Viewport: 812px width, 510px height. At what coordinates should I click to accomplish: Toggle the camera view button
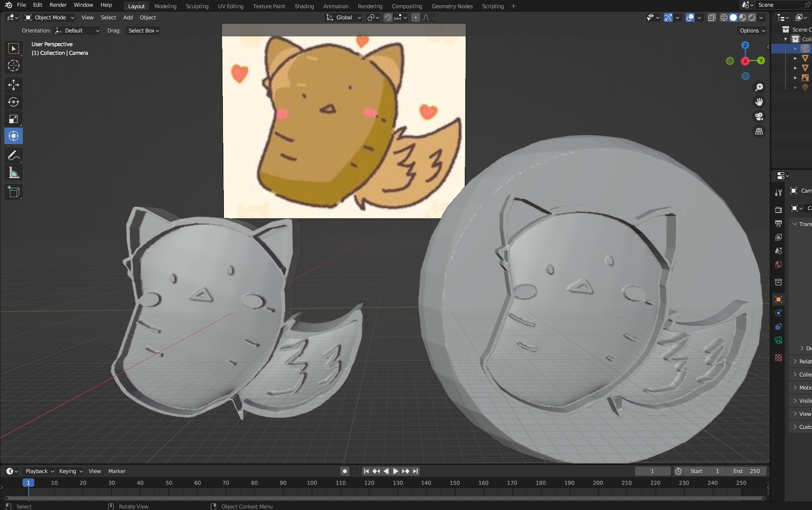(x=759, y=116)
